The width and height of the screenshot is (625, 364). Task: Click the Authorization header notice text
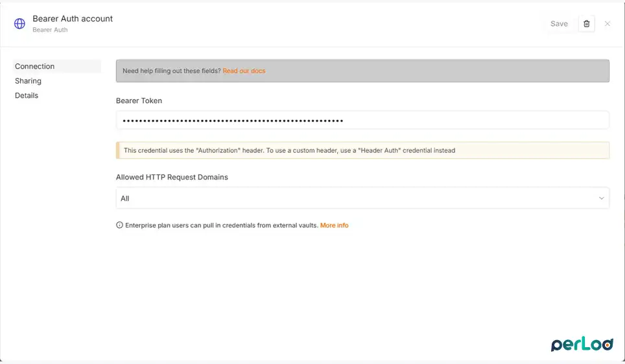[x=289, y=150]
